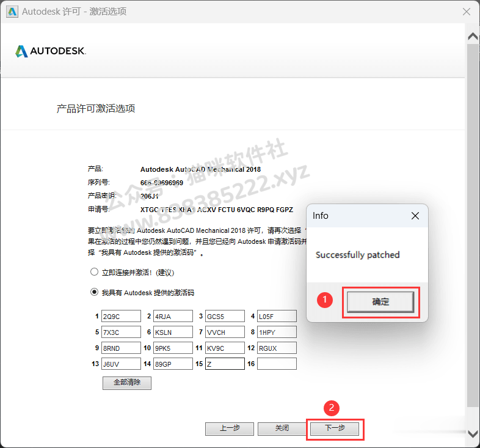Screen dimensions: 480x448
Task: Click activation code field 7 containing VVCH
Action: 225,332
